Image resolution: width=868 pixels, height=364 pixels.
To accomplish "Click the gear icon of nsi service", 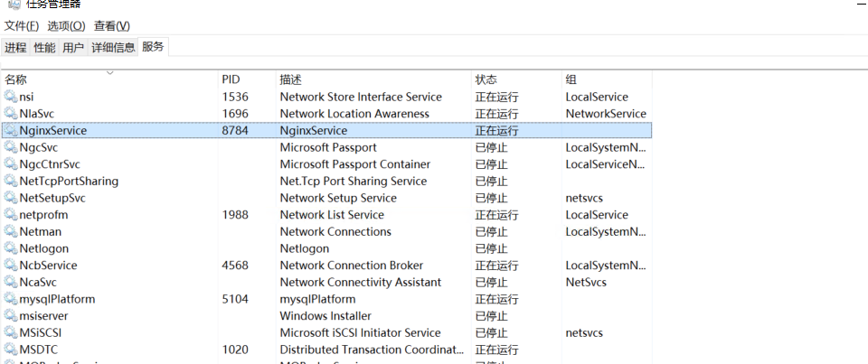I will pos(11,97).
